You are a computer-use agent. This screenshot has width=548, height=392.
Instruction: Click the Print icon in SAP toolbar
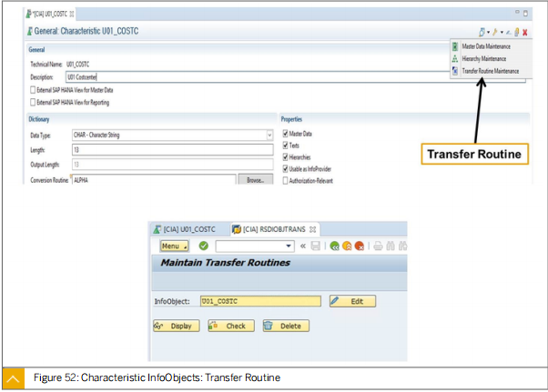pos(378,246)
